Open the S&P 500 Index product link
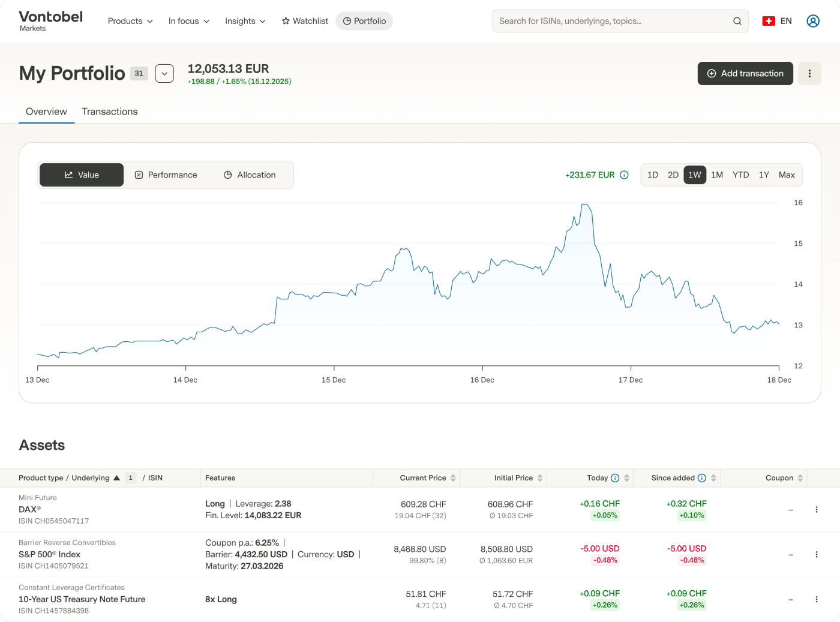The image size is (840, 622). (x=49, y=554)
